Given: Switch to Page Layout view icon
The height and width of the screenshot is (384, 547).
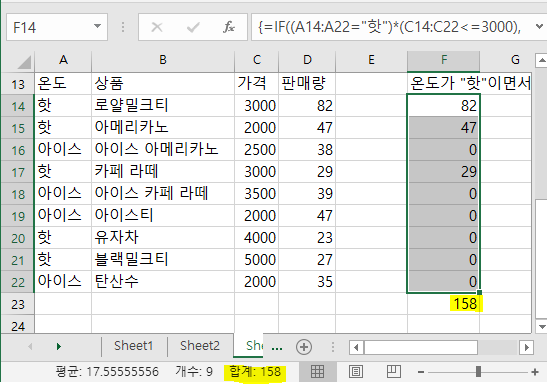Looking at the screenshot, I should coord(355,371).
